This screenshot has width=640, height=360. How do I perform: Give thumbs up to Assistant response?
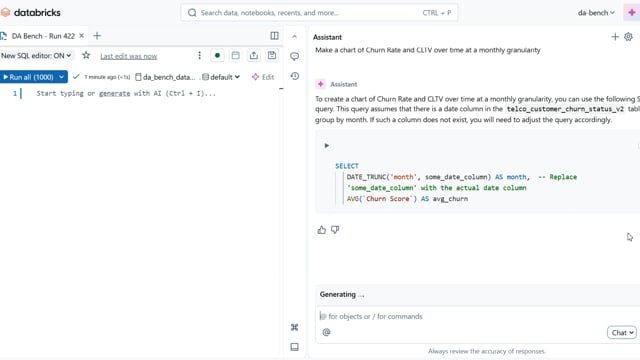click(x=322, y=230)
